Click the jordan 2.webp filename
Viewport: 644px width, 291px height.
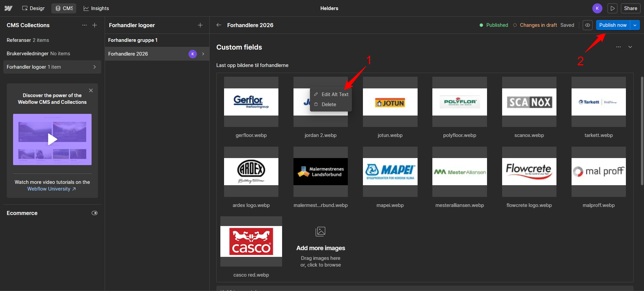[x=321, y=135]
